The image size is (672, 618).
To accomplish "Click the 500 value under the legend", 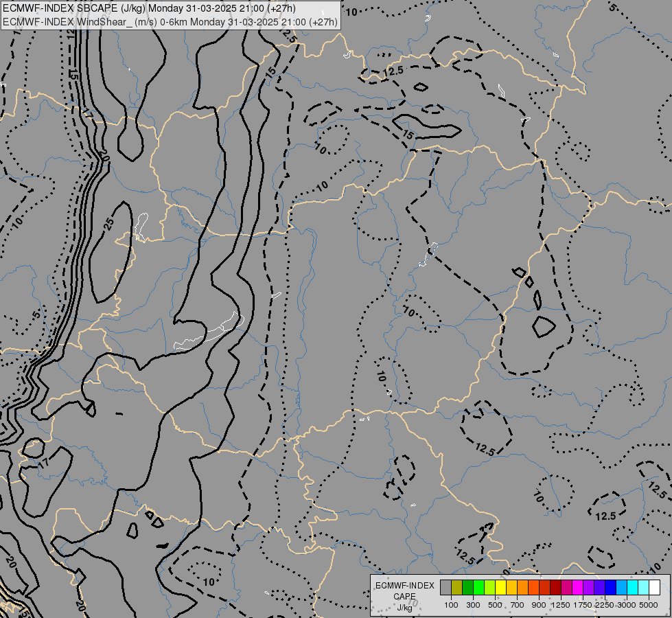I will click(x=495, y=605).
